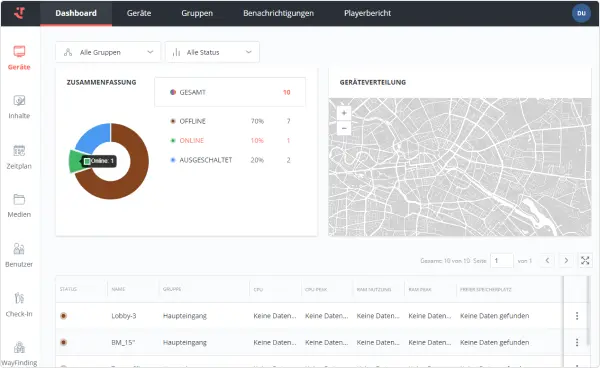Viewport: 600px width, 368px height.
Task: Switch to the Dashboard tab
Action: (76, 13)
